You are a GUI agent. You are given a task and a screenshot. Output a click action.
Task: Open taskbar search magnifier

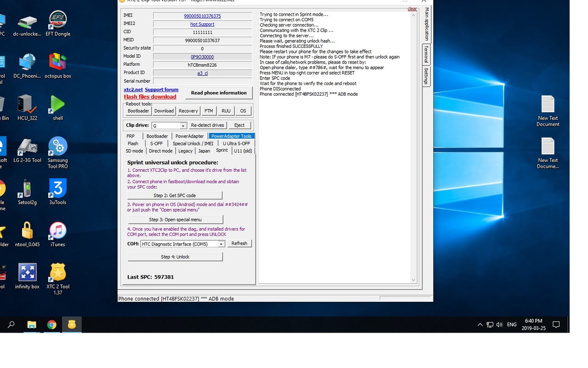tap(11, 325)
